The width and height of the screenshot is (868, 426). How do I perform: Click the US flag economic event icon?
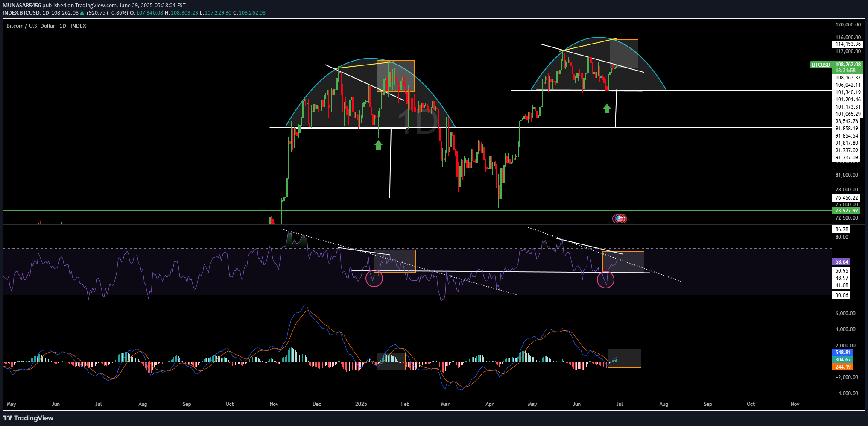[620, 219]
